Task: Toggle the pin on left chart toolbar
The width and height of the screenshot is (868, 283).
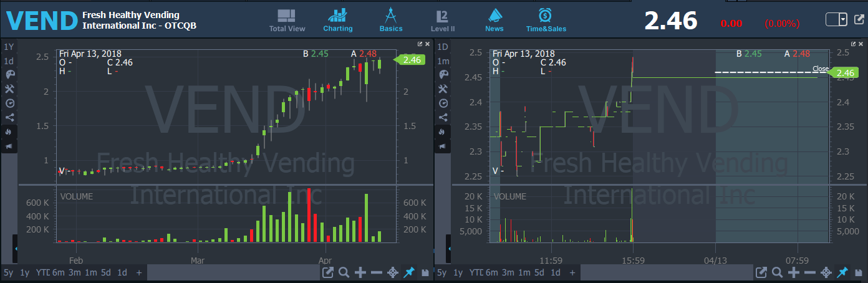Action: click(x=409, y=272)
